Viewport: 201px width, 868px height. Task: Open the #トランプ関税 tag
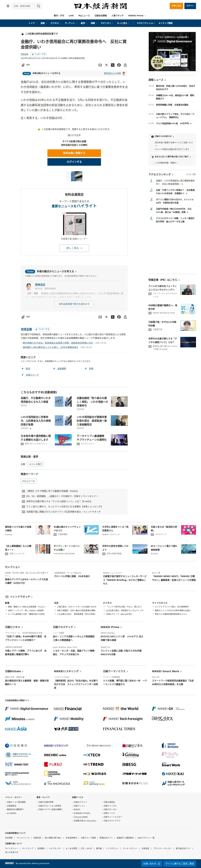click(x=165, y=23)
